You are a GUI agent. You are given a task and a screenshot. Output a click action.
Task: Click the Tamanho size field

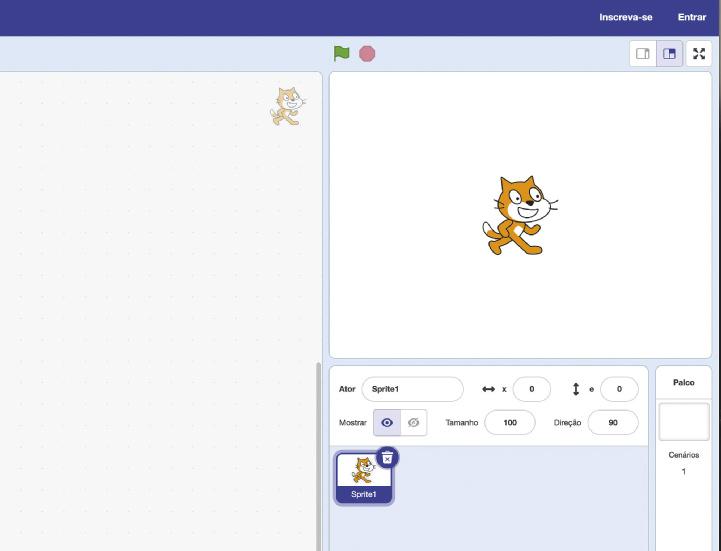[510, 422]
